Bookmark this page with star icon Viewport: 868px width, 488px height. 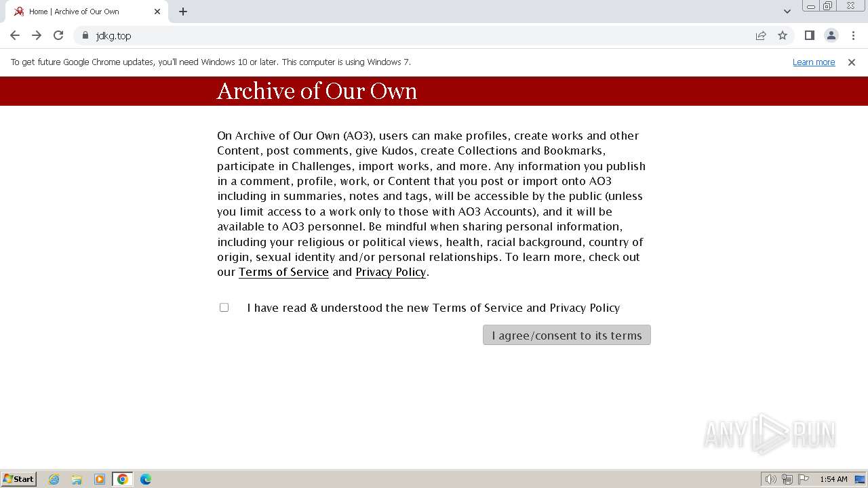[x=783, y=35]
